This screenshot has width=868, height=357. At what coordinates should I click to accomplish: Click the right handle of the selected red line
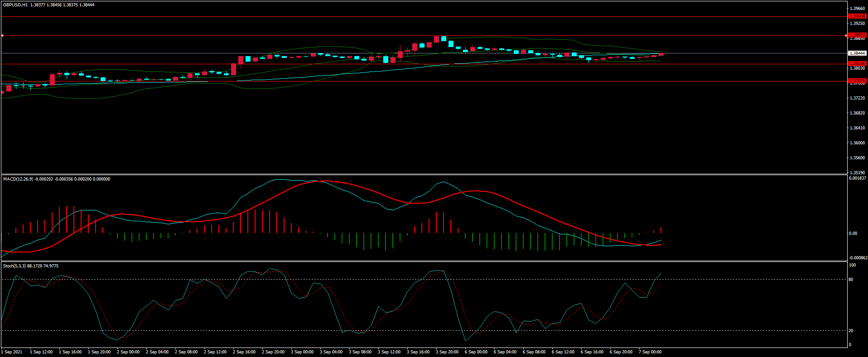tap(846, 35)
